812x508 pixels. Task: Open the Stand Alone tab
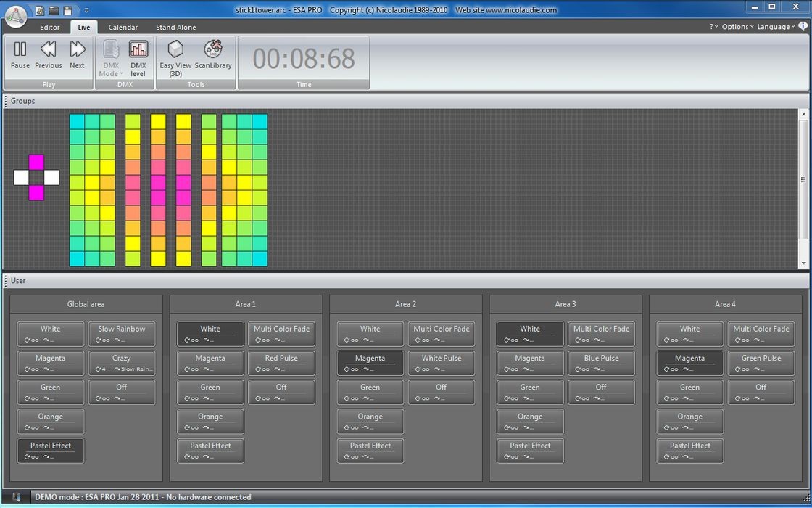point(175,28)
